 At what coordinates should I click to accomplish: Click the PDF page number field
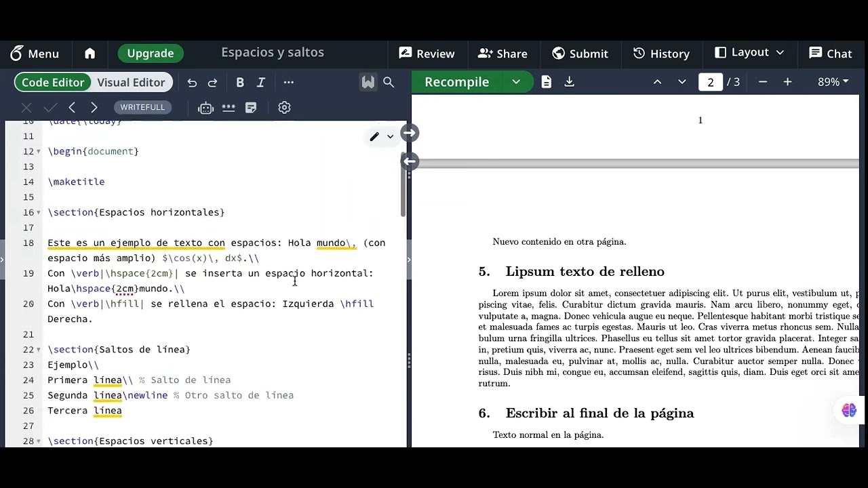coord(710,82)
